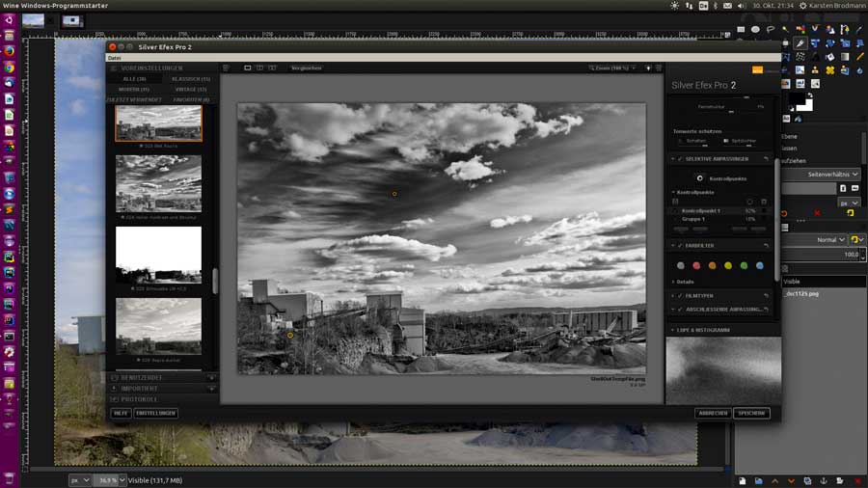The image size is (868, 488).
Task: Select GIMP's Ellipse Select tool
Action: (755, 29)
